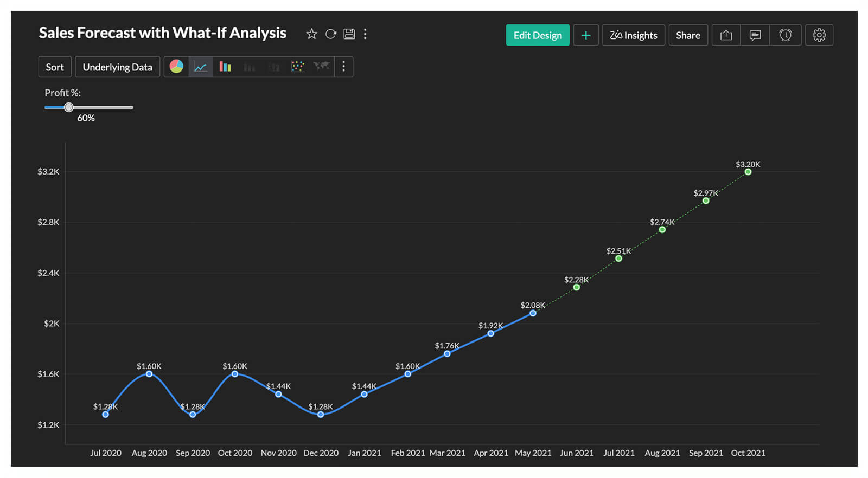Open settings gear icon

tap(819, 35)
